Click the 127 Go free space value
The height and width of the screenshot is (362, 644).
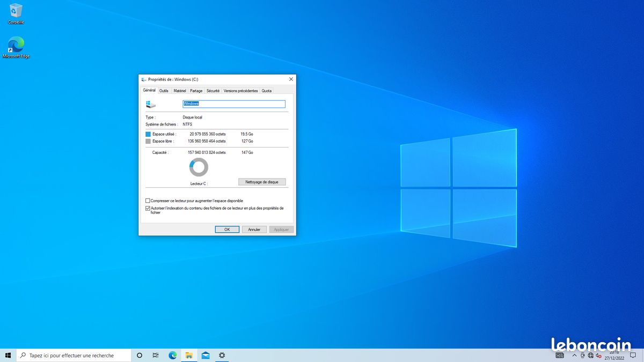pyautogui.click(x=247, y=141)
